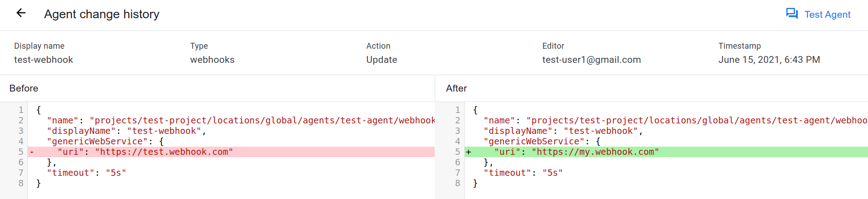Screen dimensions: 868x199
Task: Click line number 1 in After gutter
Action: (457, 110)
